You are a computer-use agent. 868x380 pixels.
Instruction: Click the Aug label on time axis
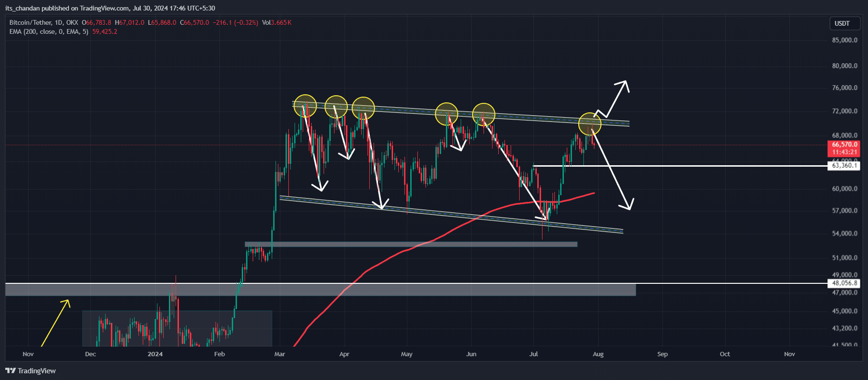tap(598, 354)
